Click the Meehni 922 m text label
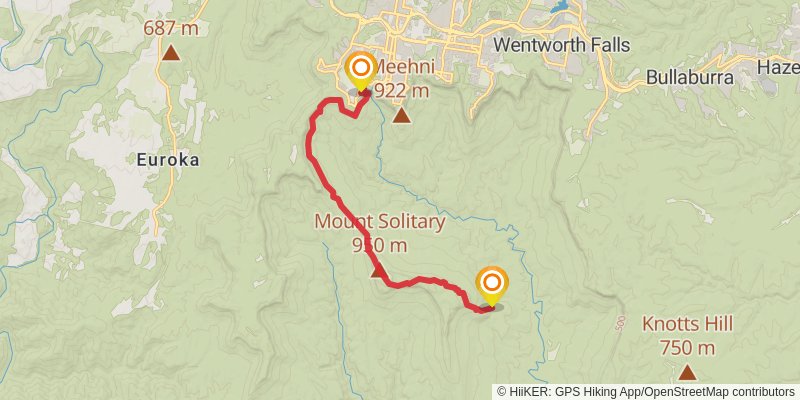800x400 pixels. click(402, 79)
